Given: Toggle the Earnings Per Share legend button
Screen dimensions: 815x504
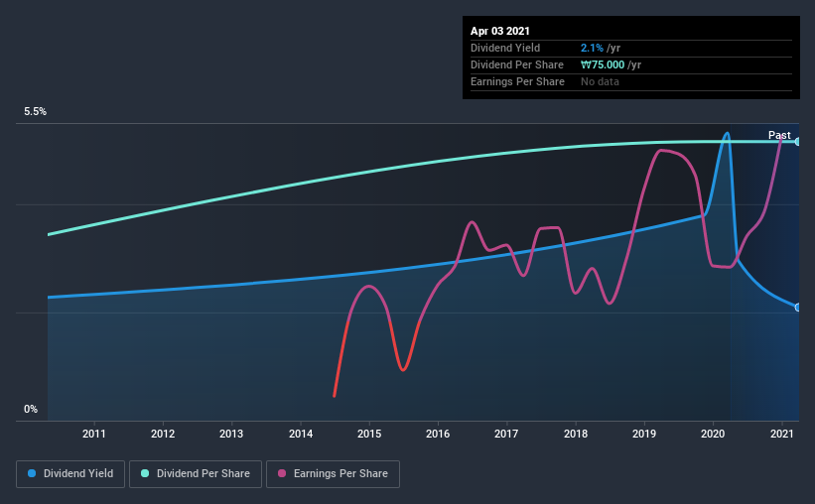Looking at the screenshot, I should pyautogui.click(x=333, y=474).
